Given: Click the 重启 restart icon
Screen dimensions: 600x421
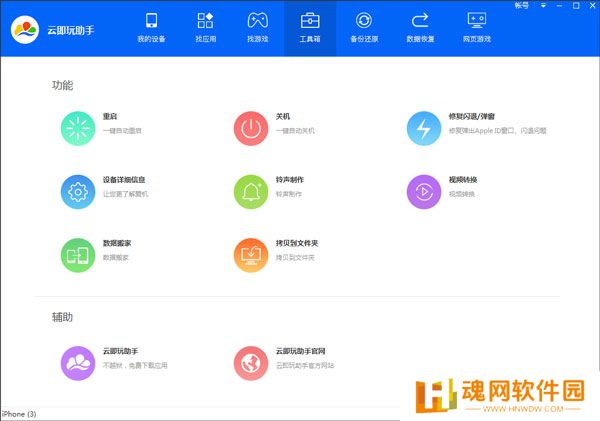Looking at the screenshot, I should point(78,128).
